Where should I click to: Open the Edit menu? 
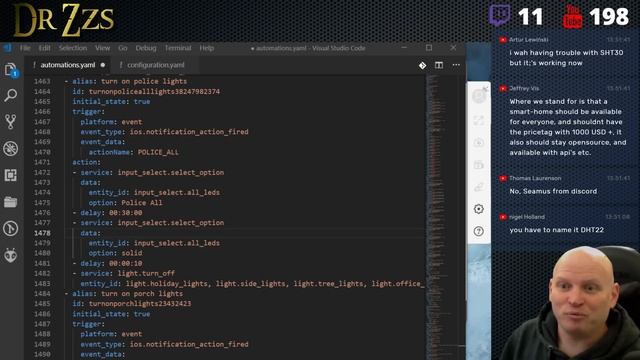(44, 48)
